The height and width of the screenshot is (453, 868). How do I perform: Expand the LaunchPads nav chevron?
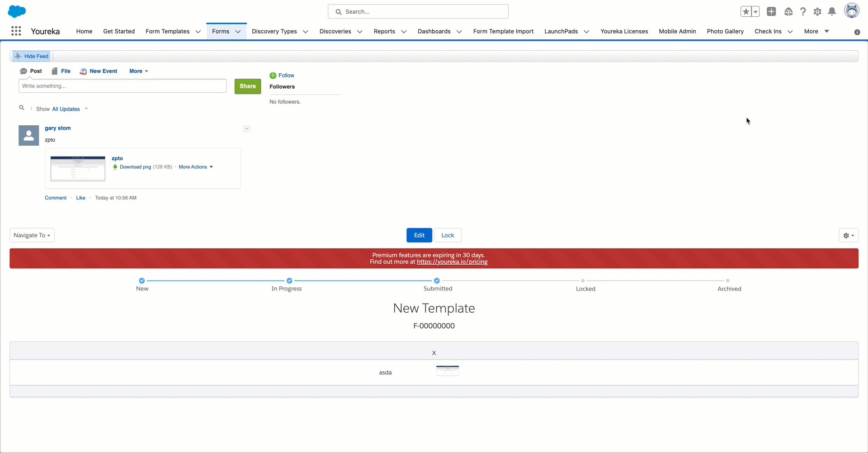click(586, 32)
